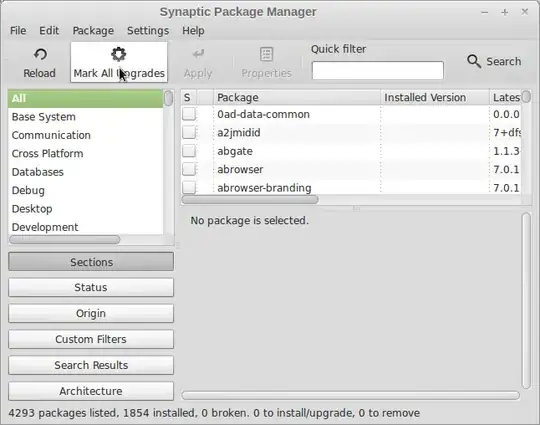Viewport: 540px width, 425px height.
Task: Select the abrowser-branding package name
Action: (x=264, y=188)
